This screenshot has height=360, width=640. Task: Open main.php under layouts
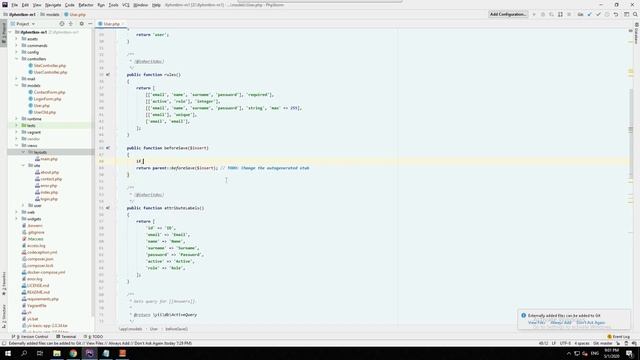[x=46, y=159]
